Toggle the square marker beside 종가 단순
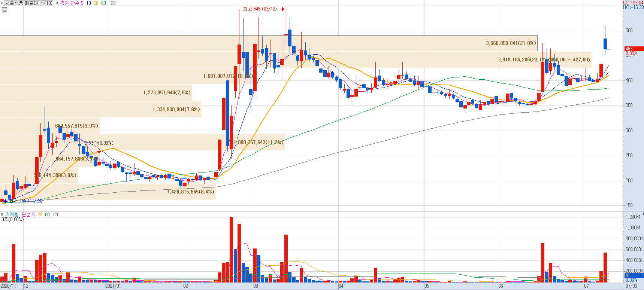Viewport: 644px width, 290px height. (x=57, y=3)
